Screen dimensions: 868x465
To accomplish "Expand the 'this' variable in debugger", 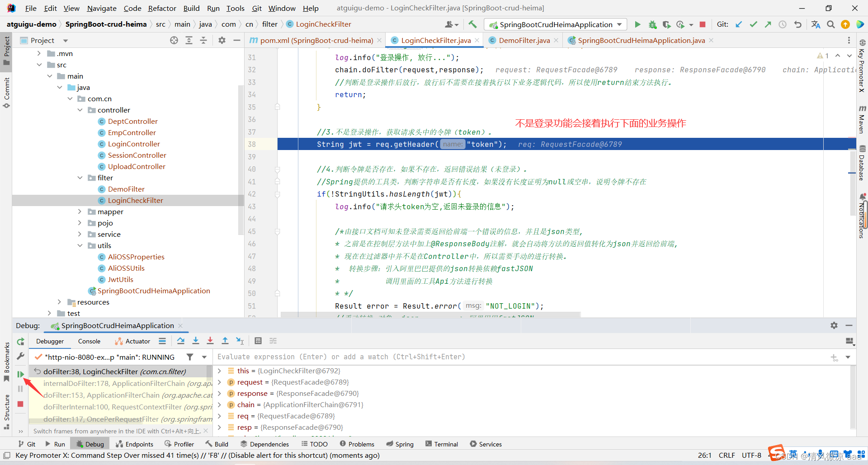I will click(x=219, y=371).
